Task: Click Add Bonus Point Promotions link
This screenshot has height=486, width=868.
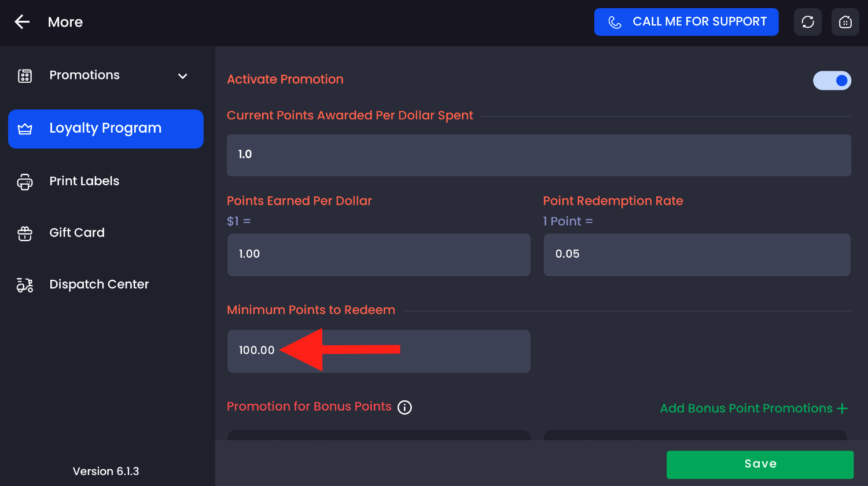Action: coord(746,408)
